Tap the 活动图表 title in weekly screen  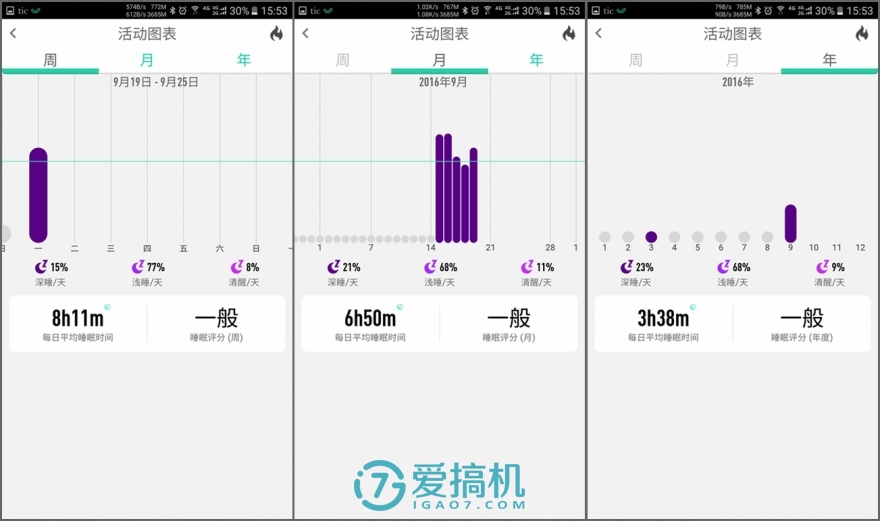tap(147, 34)
